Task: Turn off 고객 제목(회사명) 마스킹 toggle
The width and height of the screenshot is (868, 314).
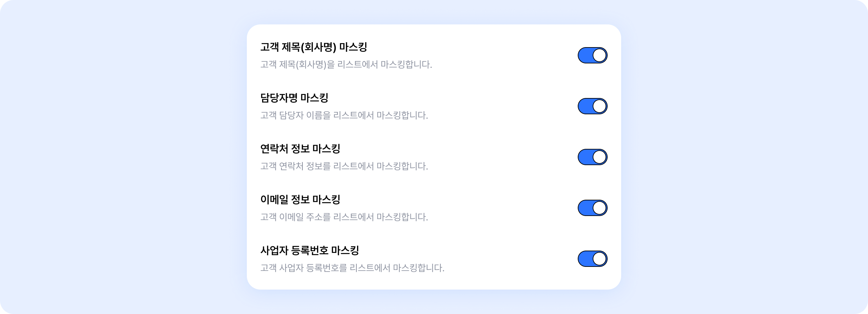Action: click(592, 55)
